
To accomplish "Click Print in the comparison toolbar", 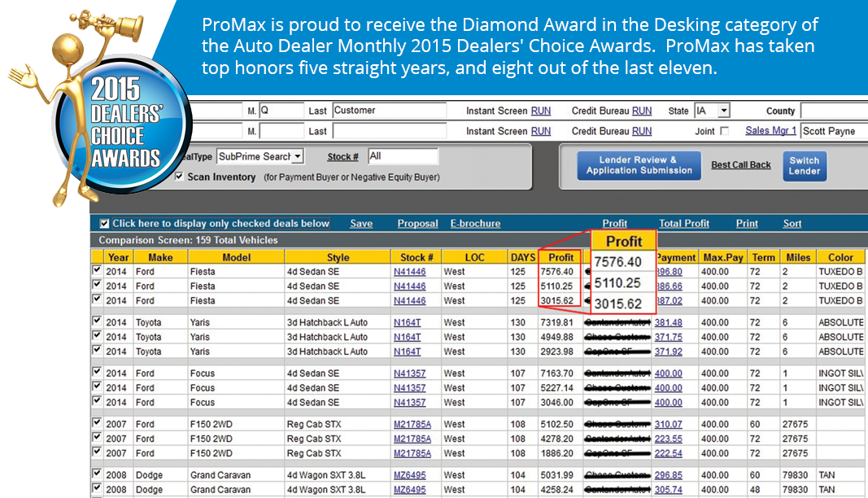I will point(747,223).
